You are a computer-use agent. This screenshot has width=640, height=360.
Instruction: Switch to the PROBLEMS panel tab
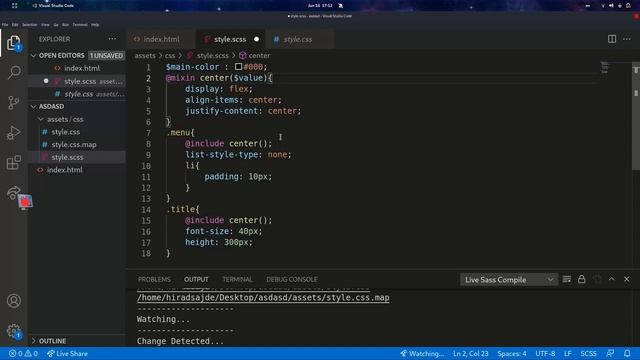tap(154, 280)
